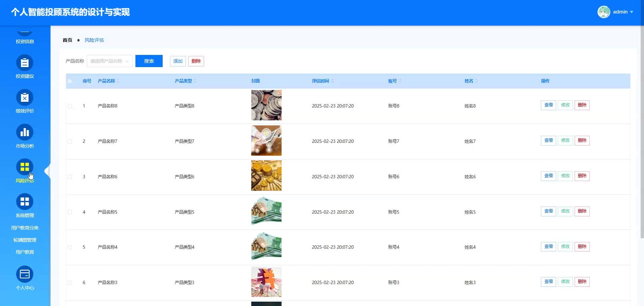
Task: Click the admin avatar image
Action: click(x=604, y=12)
